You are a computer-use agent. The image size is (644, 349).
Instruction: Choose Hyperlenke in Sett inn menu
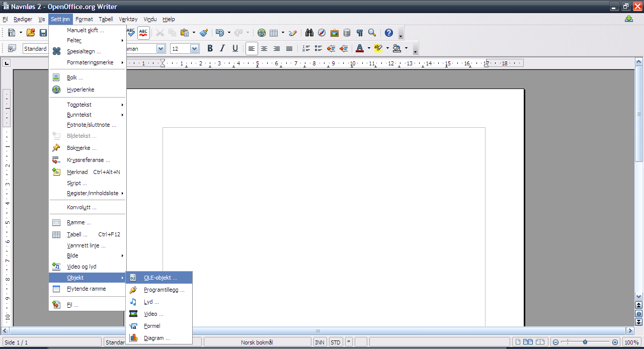click(x=88, y=90)
